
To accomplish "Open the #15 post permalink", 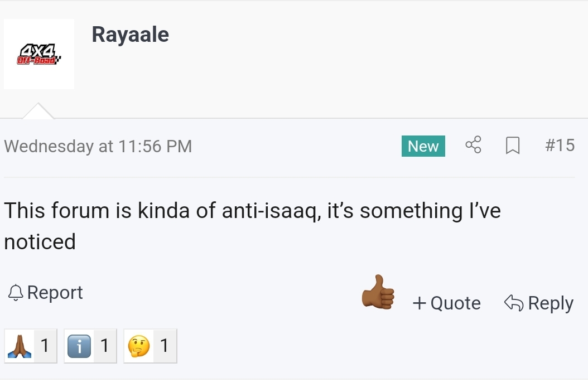I will [x=560, y=146].
